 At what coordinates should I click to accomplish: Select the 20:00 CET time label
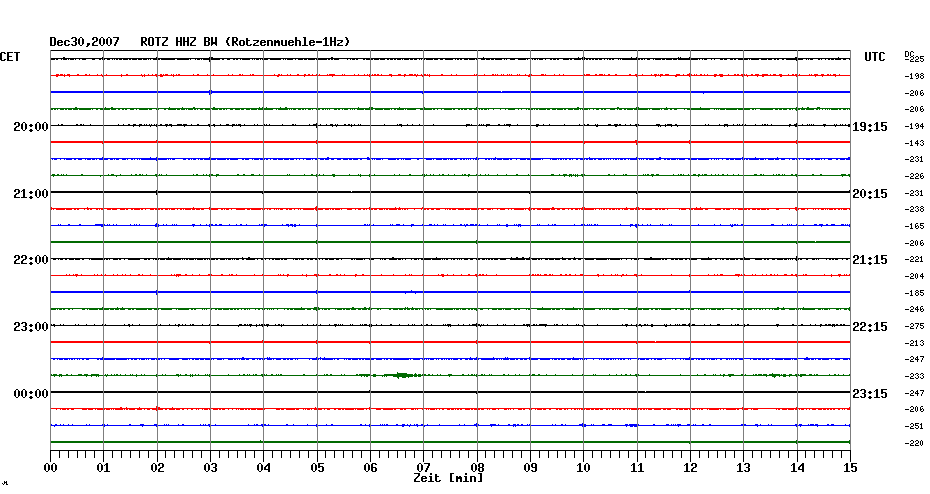tap(31, 126)
